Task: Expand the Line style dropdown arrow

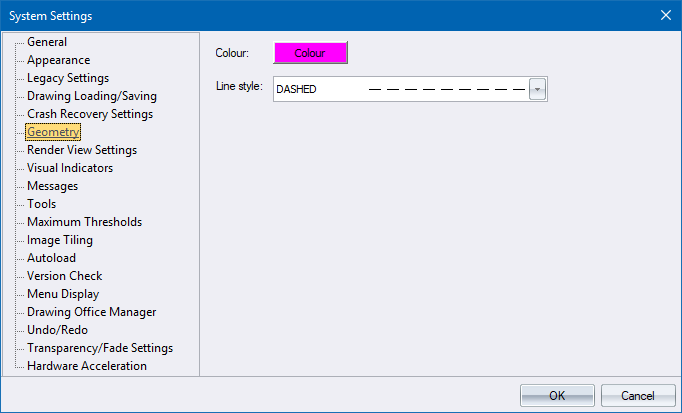Action: pos(537,89)
